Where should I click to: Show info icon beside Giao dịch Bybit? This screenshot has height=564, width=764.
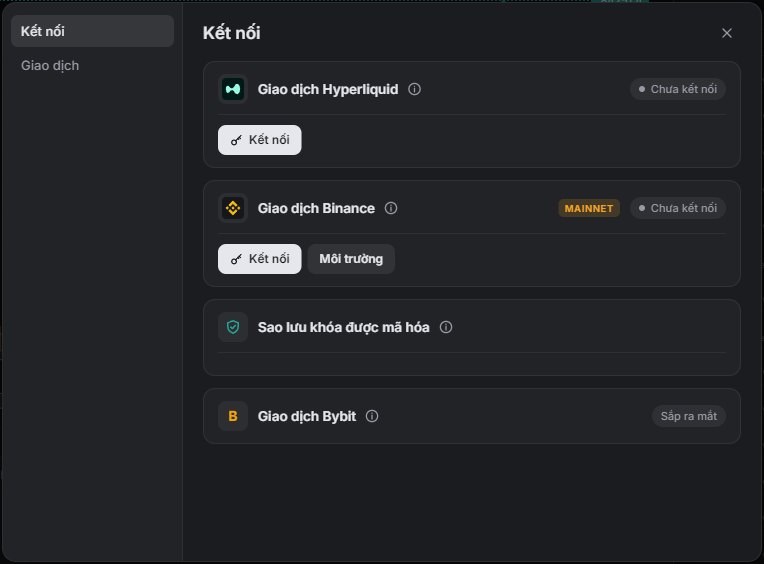[x=372, y=416]
